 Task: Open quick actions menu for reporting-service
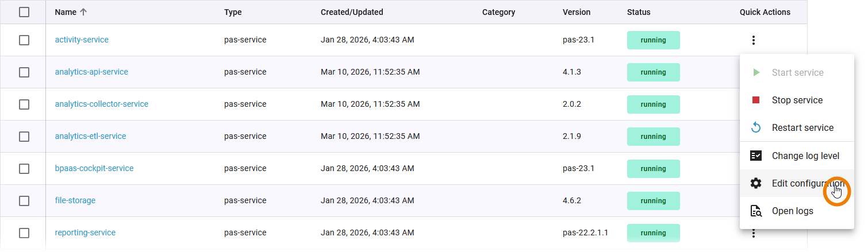click(753, 234)
